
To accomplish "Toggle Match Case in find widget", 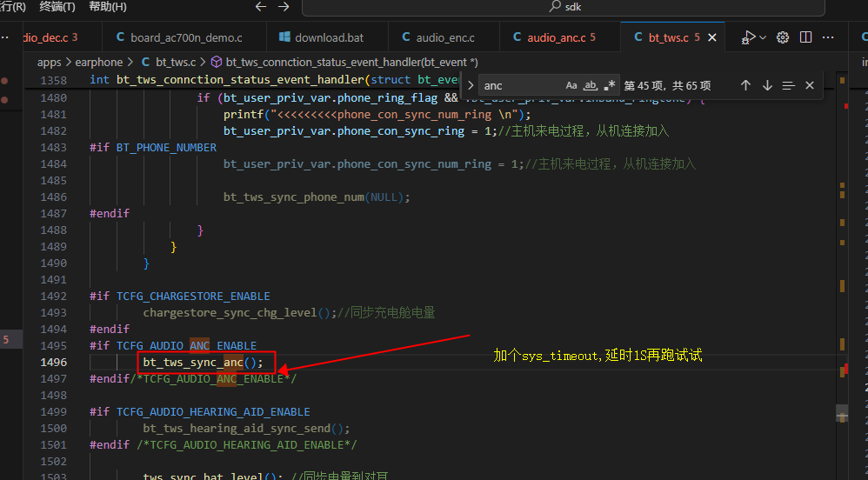I will [x=571, y=86].
